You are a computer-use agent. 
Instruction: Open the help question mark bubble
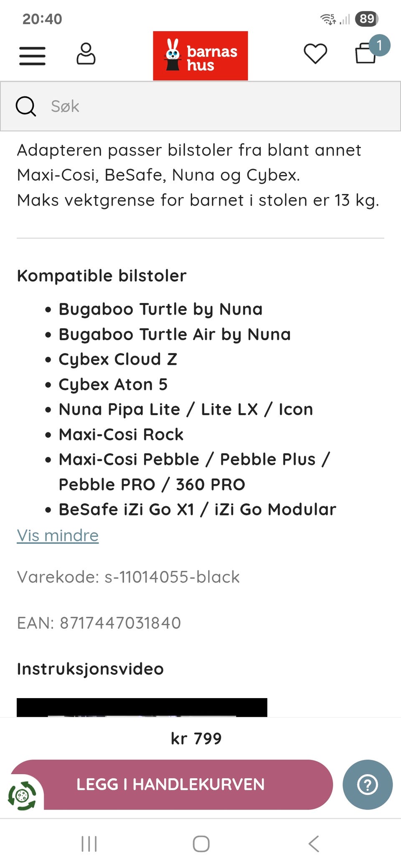[368, 785]
